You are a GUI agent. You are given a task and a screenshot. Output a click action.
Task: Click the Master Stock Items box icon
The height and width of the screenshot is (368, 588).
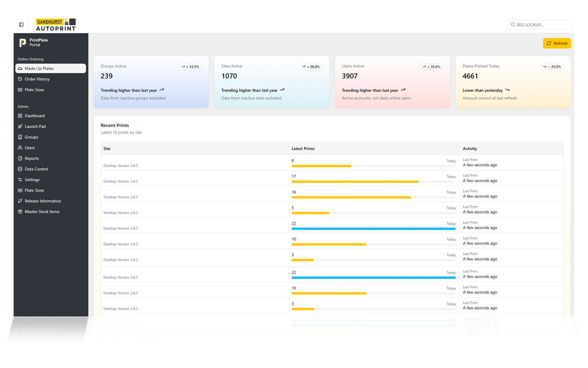click(20, 212)
